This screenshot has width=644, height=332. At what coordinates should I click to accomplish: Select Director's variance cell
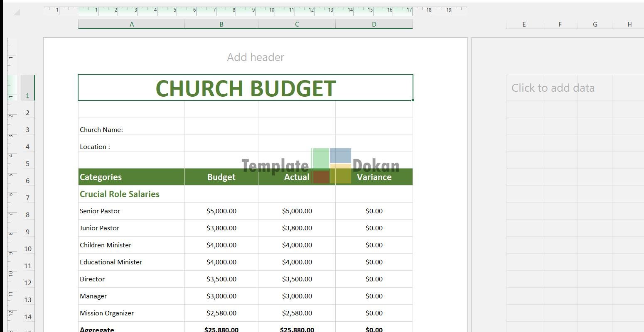(374, 279)
